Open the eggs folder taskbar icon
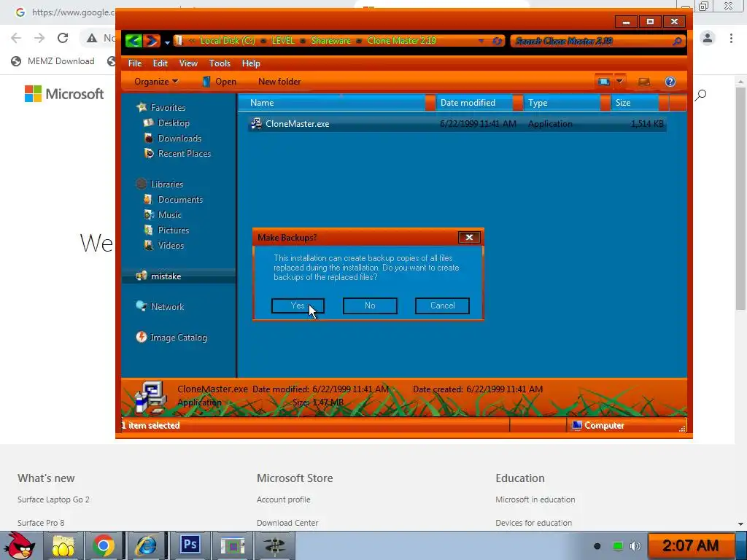The image size is (747, 560). [x=63, y=545]
